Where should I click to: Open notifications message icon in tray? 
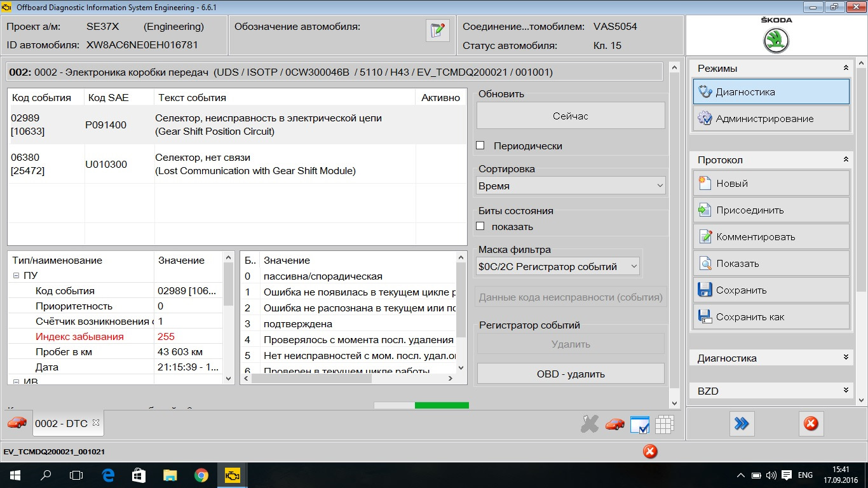(786, 475)
